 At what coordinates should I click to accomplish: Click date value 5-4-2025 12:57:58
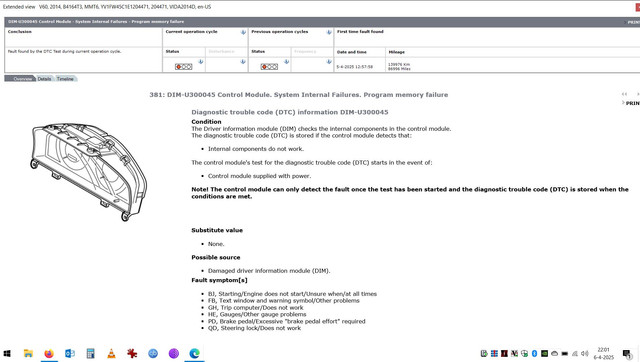pos(355,67)
